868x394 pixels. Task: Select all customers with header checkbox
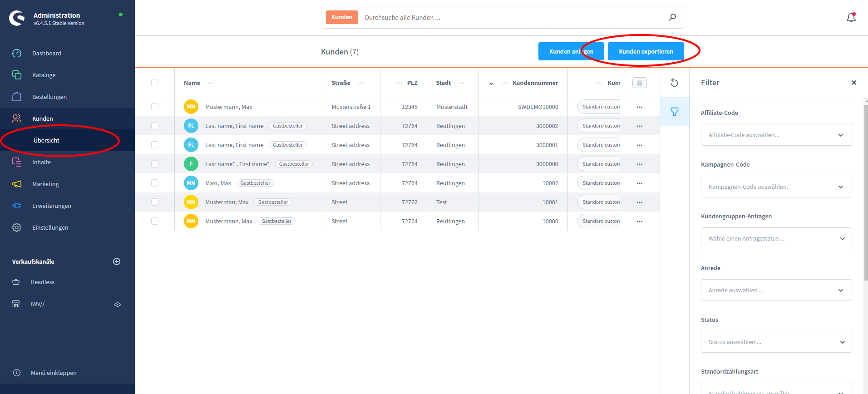(155, 83)
